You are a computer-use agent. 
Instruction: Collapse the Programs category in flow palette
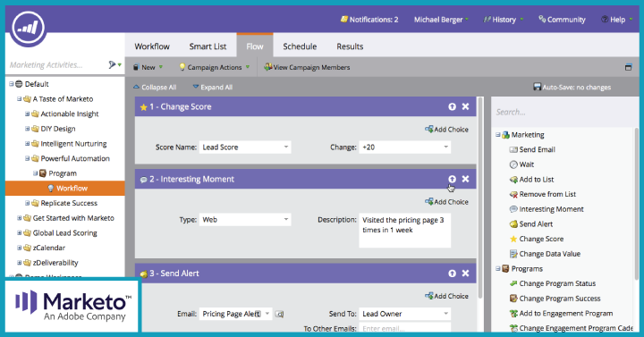coord(498,269)
